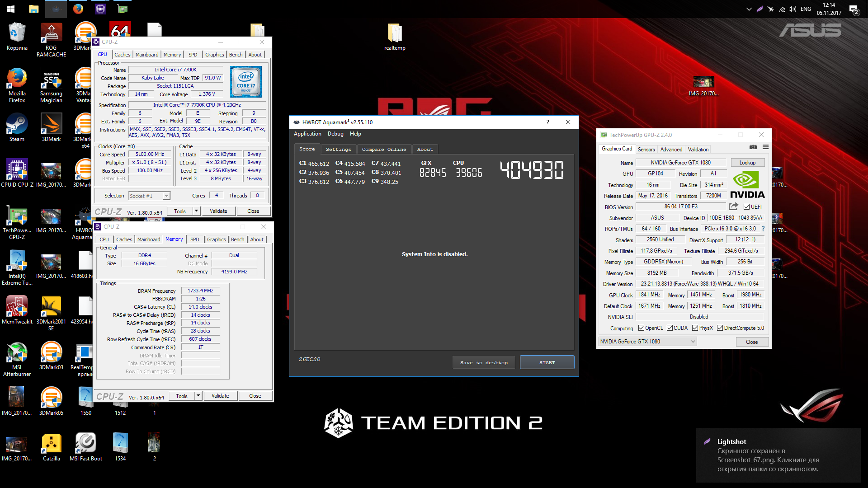Open File Explorer from the taskbar
Viewport: 868px width, 488px height.
[33, 9]
